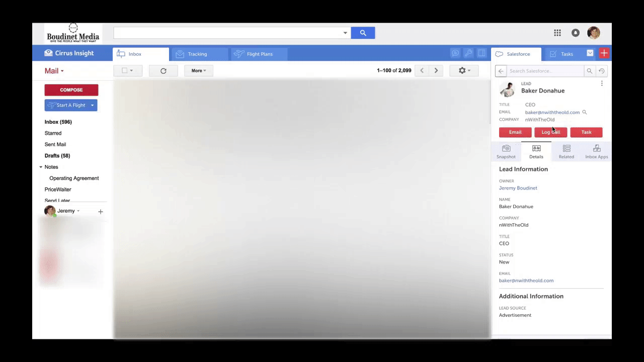Viewport: 644px width, 362px height.
Task: Click the Start A Flight button
Action: coord(67,105)
